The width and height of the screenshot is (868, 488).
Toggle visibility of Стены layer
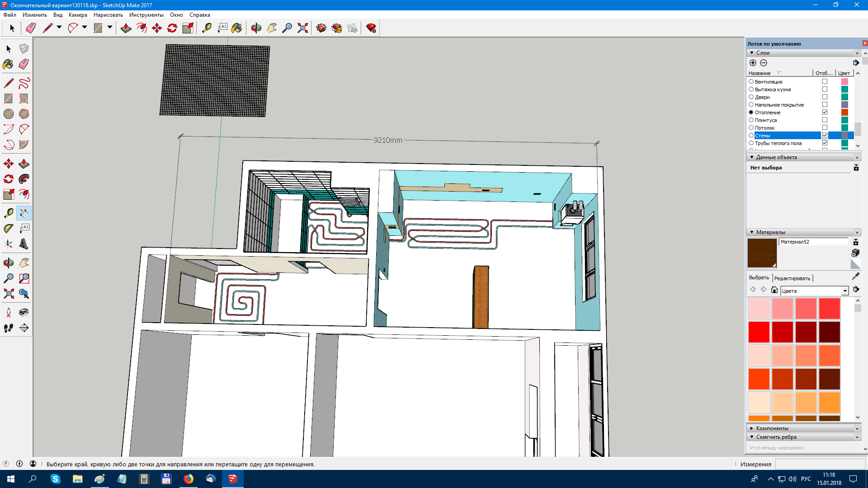pyautogui.click(x=824, y=135)
